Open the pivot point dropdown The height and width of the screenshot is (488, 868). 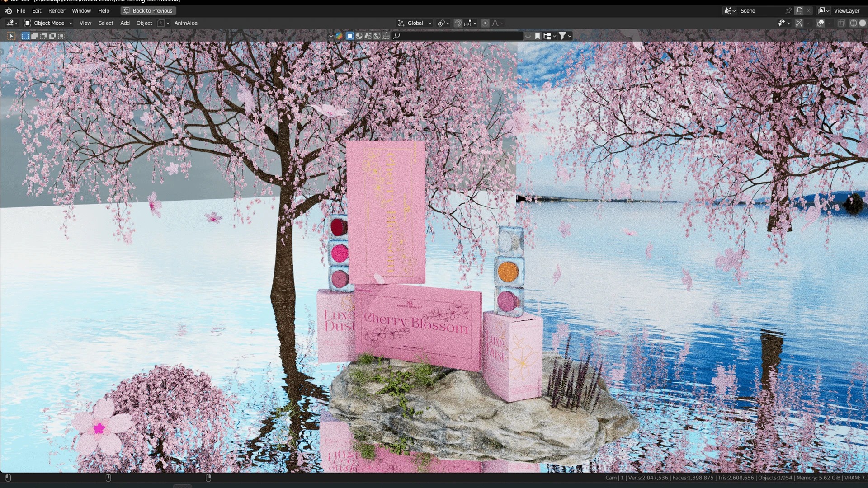click(x=443, y=23)
